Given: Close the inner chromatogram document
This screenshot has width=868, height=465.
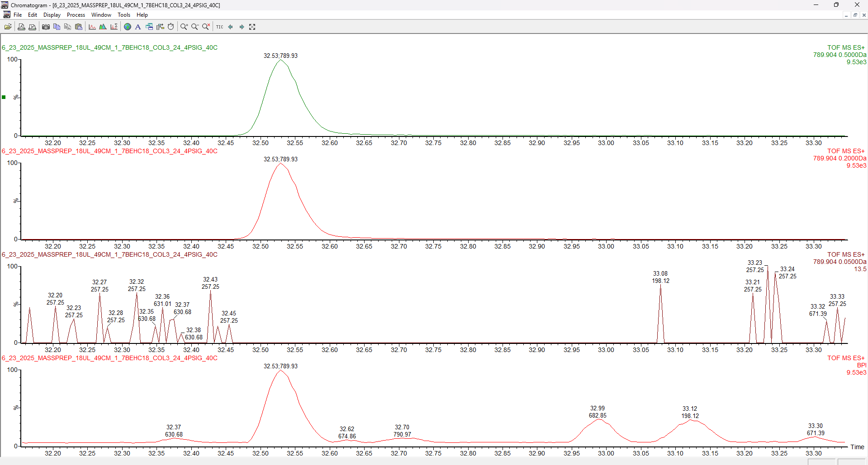Looking at the screenshot, I should click(x=864, y=15).
